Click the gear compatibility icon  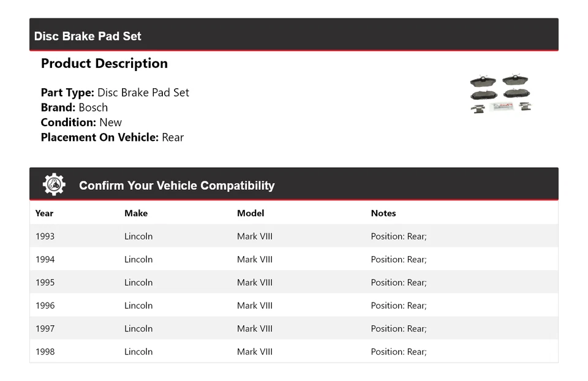pyautogui.click(x=54, y=184)
